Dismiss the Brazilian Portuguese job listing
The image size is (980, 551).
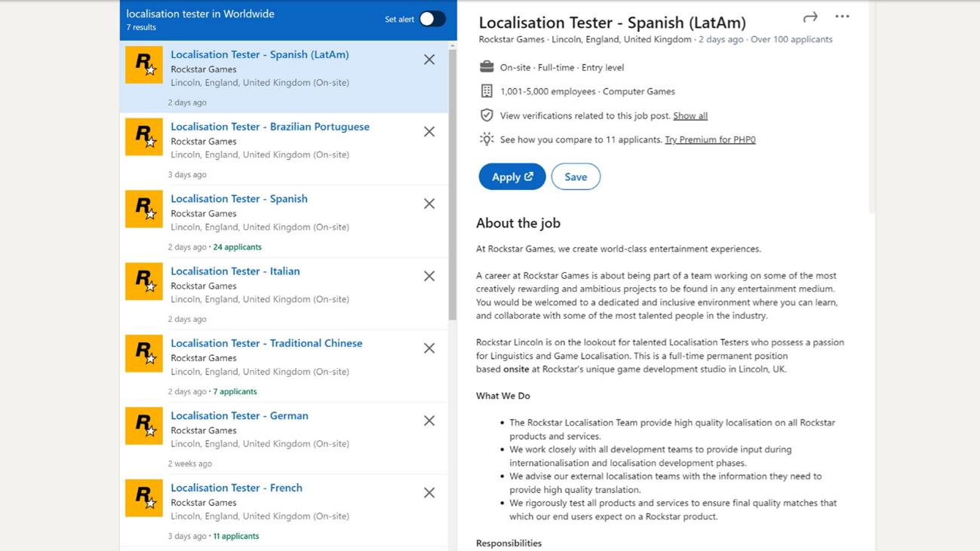click(429, 132)
